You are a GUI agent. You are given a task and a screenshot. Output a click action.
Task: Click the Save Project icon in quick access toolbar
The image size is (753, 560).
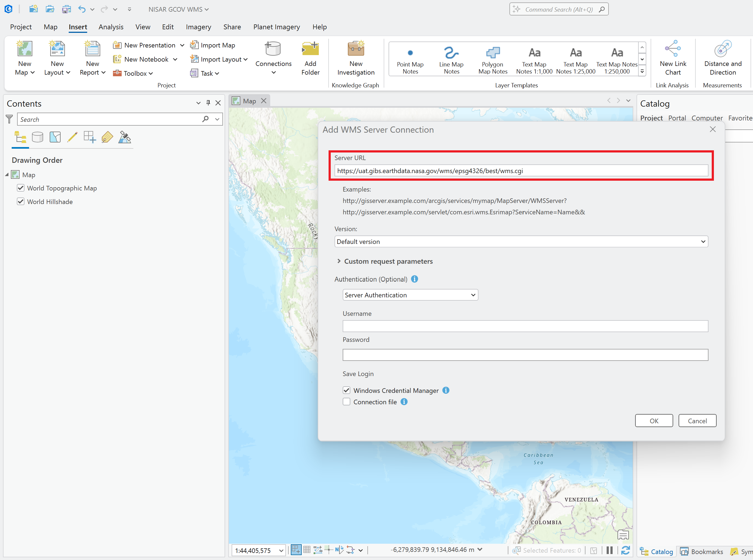pyautogui.click(x=67, y=9)
